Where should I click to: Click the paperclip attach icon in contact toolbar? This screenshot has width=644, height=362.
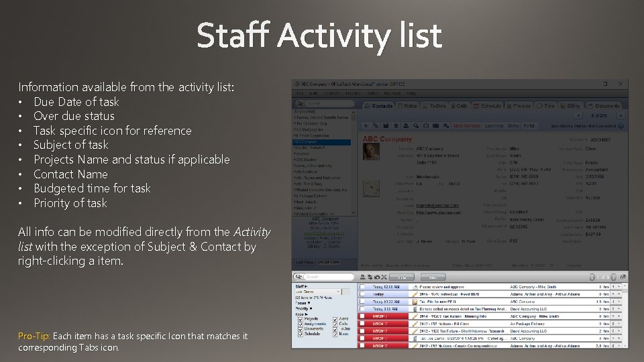[376, 125]
